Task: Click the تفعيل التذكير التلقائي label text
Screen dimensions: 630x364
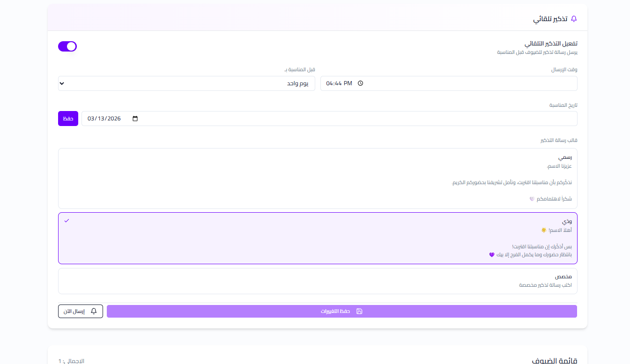Action: point(550,44)
